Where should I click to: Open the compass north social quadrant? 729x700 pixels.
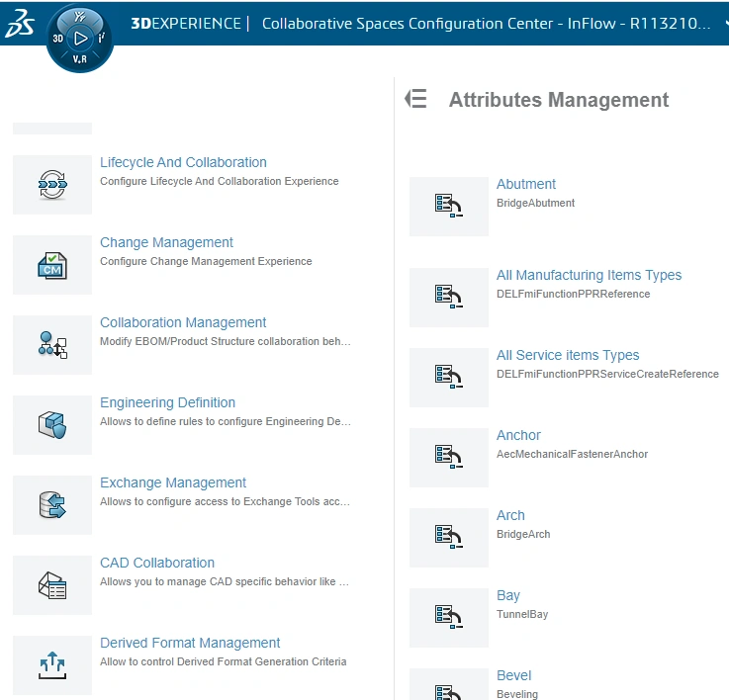click(80, 17)
